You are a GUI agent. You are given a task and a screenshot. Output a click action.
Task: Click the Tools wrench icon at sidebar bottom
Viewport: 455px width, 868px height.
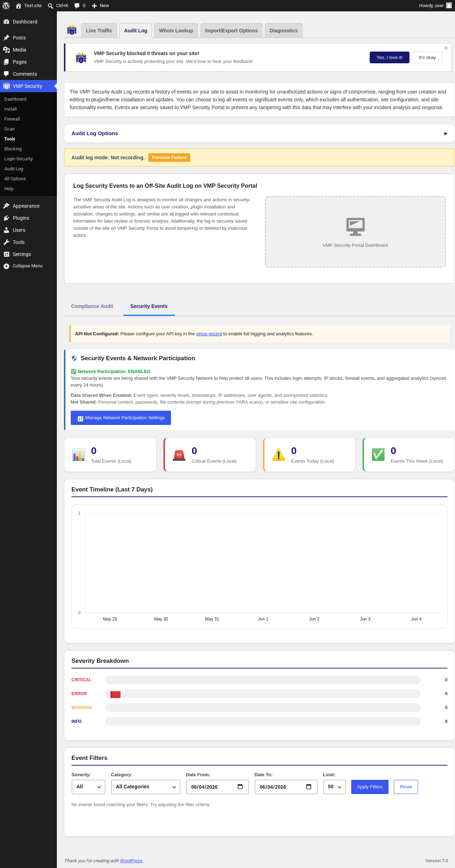(6, 242)
